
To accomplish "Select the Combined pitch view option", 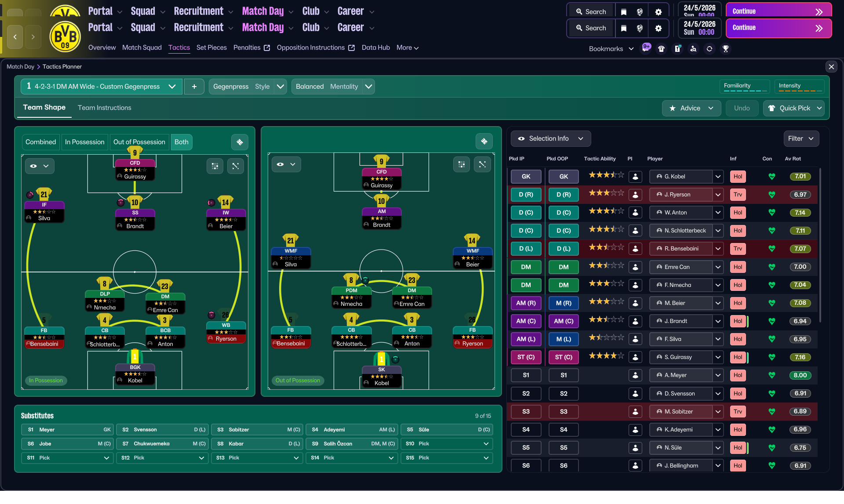I will coord(40,142).
